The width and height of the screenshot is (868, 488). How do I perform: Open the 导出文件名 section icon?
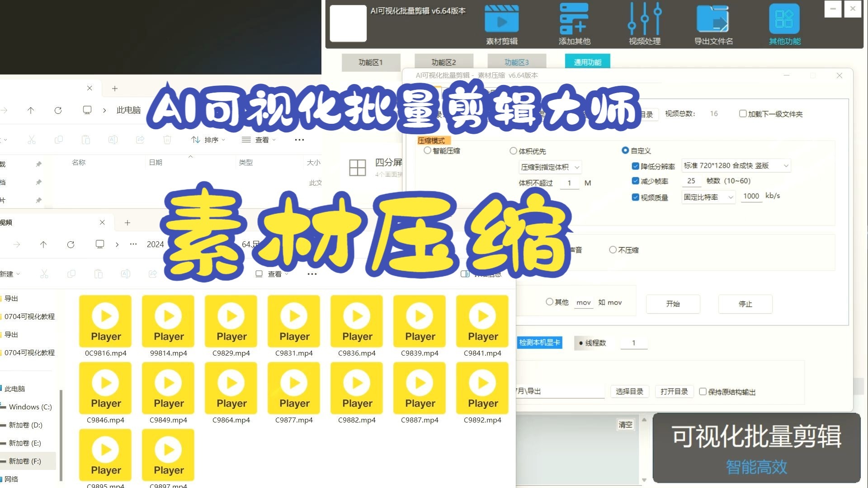(713, 19)
